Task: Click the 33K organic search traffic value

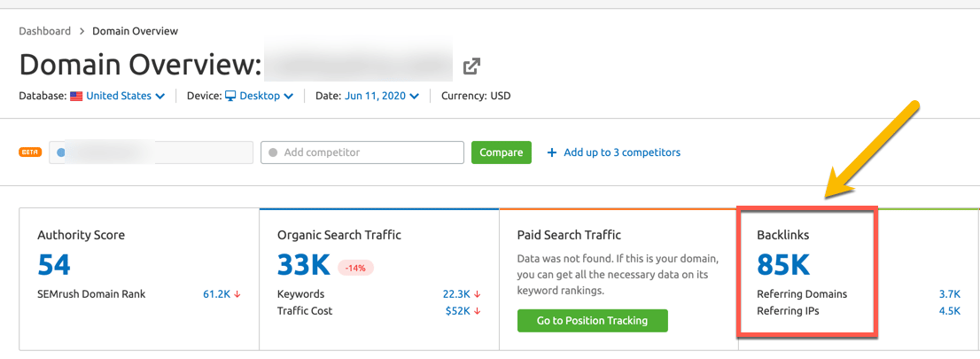Action: pos(304,264)
